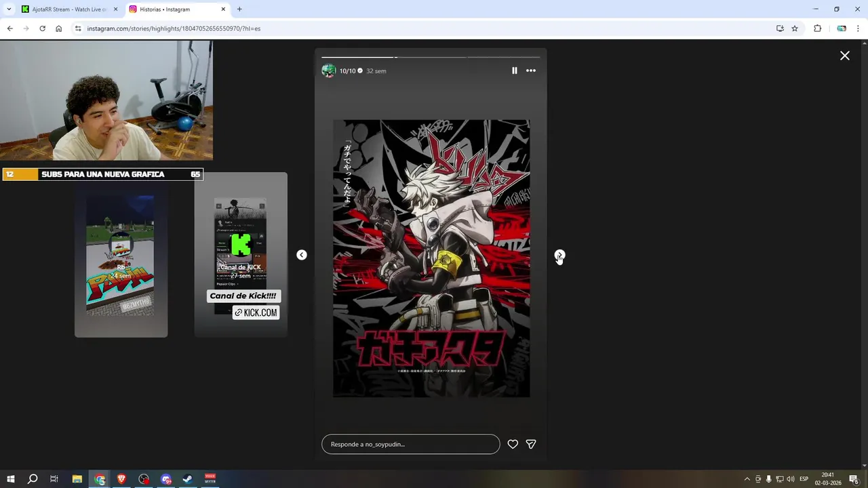Click the instagram.com URL in the address bar
The height and width of the screenshot is (488, 868).
click(174, 28)
